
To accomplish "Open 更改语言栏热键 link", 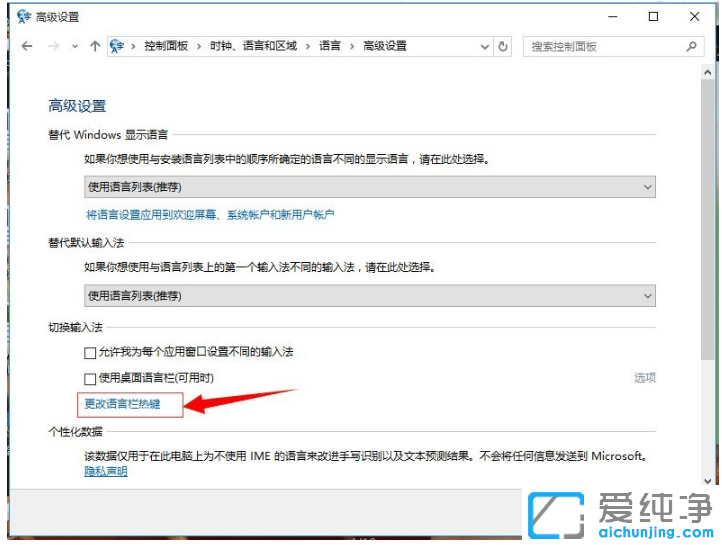I will click(121, 404).
